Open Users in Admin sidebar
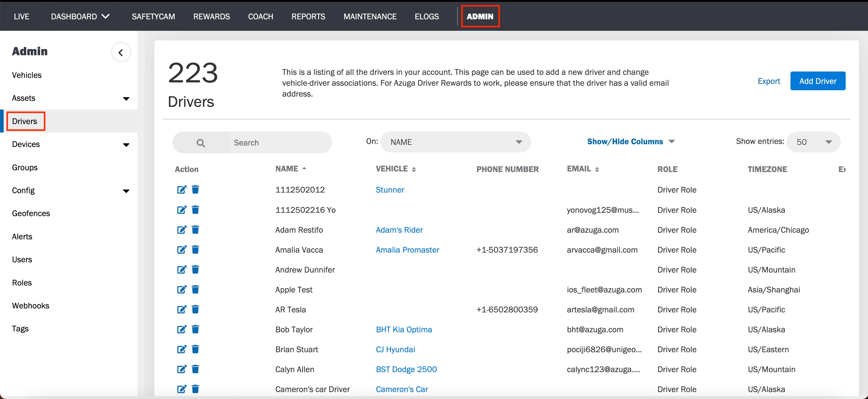 [22, 259]
